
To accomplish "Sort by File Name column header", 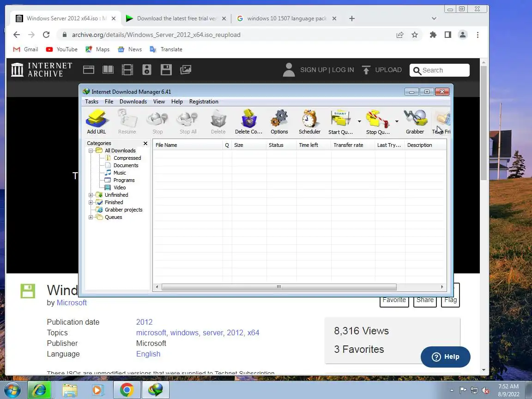I will (187, 145).
